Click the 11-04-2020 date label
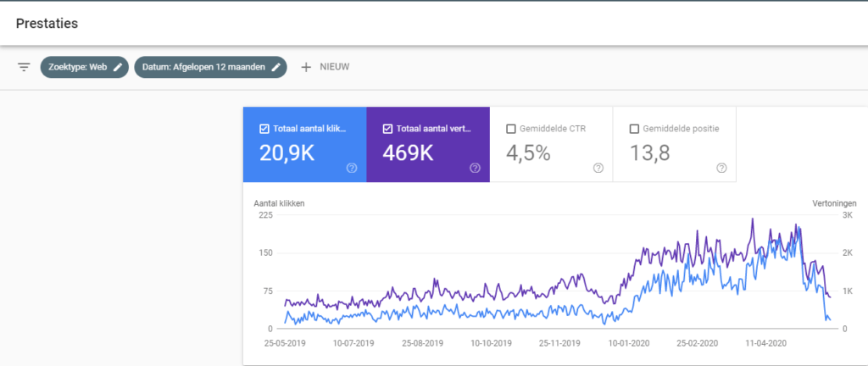This screenshot has height=366, width=868. (x=766, y=343)
